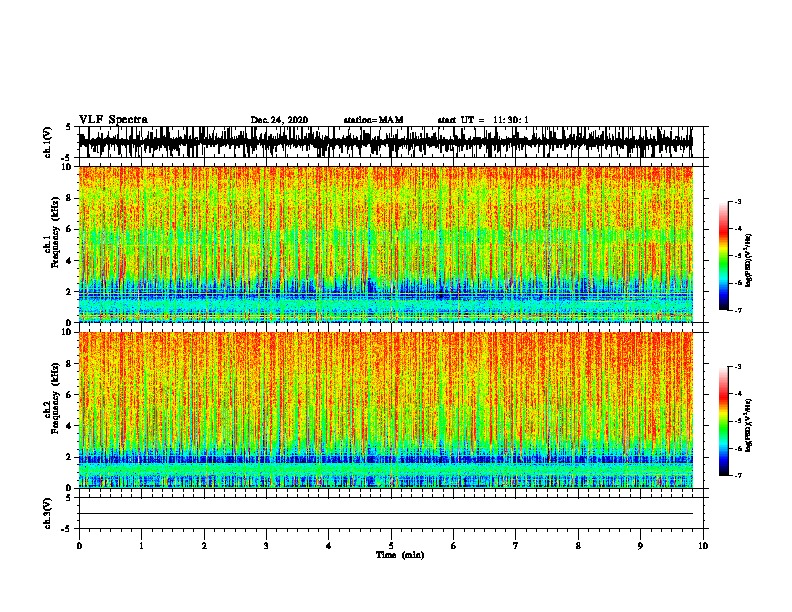
Task: Click the time axis tick label "10"
Action: pyautogui.click(x=703, y=546)
